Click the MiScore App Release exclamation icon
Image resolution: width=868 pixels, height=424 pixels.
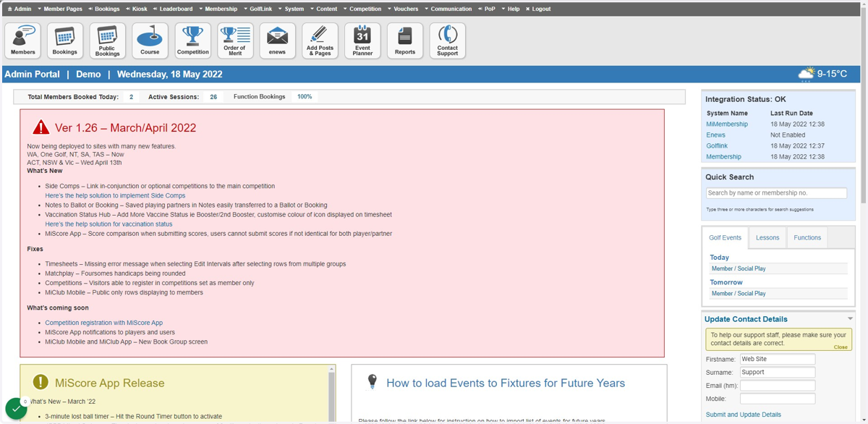click(x=41, y=382)
